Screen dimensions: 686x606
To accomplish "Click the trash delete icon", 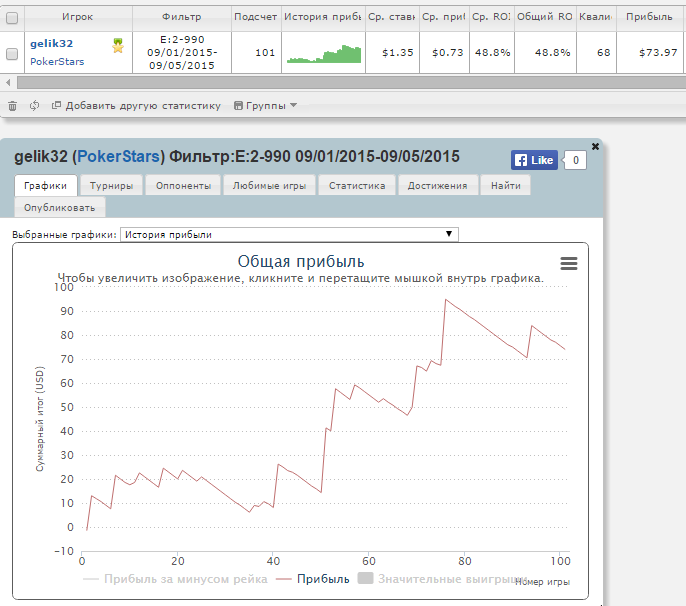I will click(x=13, y=106).
